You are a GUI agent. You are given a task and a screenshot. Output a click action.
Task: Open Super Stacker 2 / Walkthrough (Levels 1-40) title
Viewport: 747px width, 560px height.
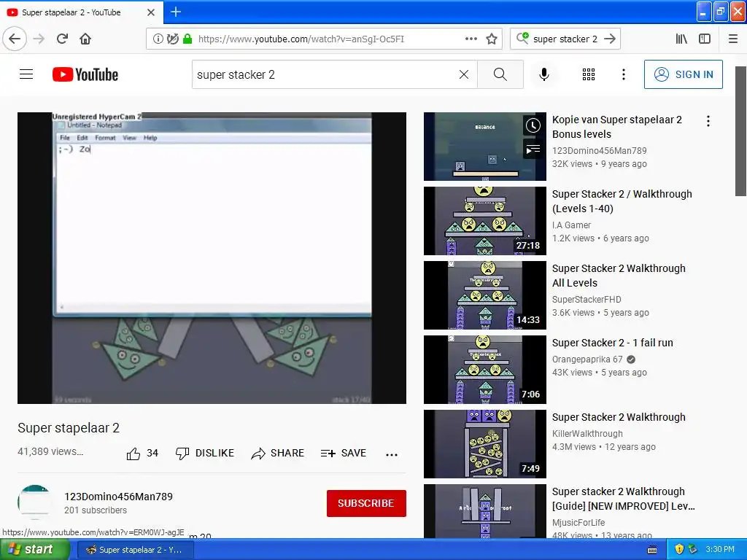622,201
